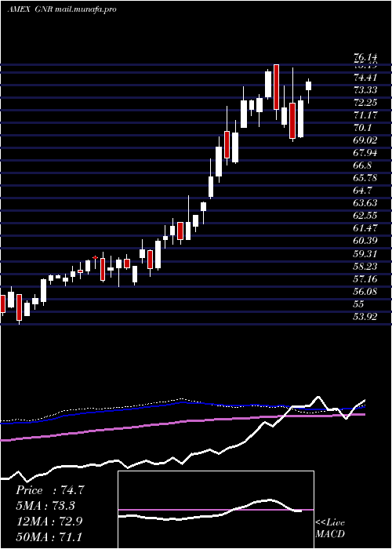
Task: Click the 63.63 price level label
Action: (x=366, y=203)
